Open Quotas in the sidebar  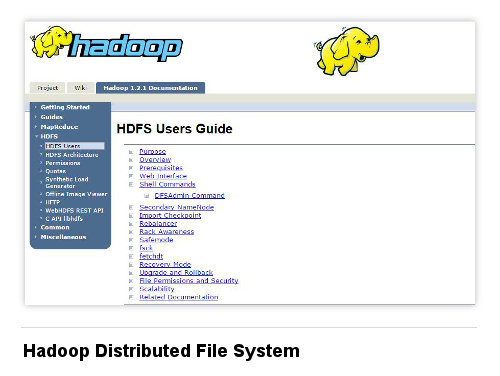(56, 171)
